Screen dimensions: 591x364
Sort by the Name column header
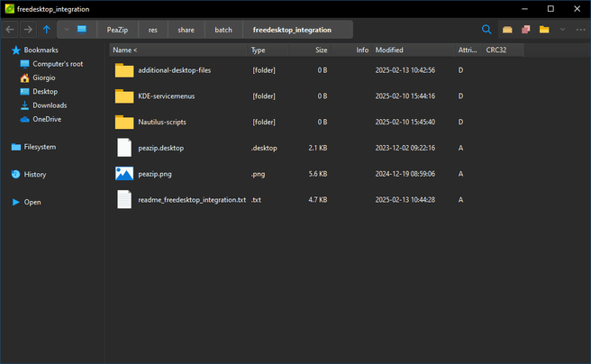pyautogui.click(x=178, y=50)
